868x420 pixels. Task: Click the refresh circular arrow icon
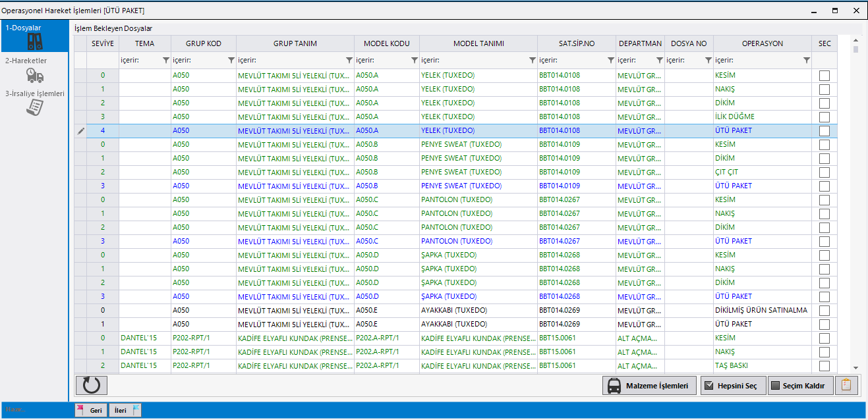(91, 385)
